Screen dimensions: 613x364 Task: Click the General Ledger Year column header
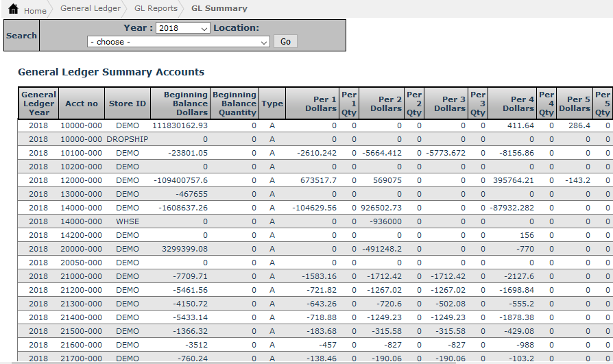pos(39,104)
